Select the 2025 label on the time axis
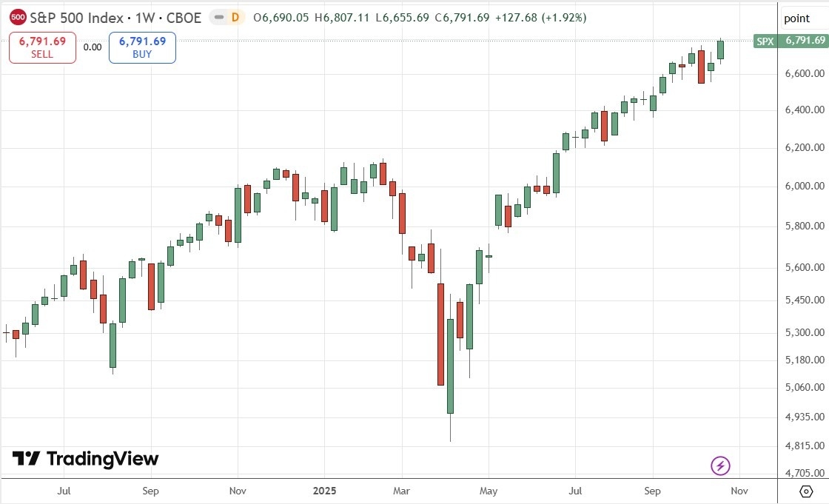This screenshot has height=504, width=829. [x=325, y=491]
